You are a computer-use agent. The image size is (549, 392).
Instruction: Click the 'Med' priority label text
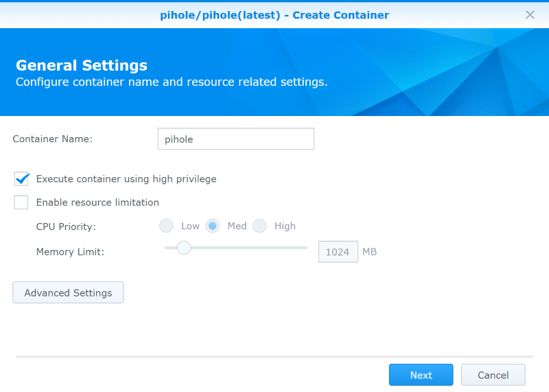237,226
